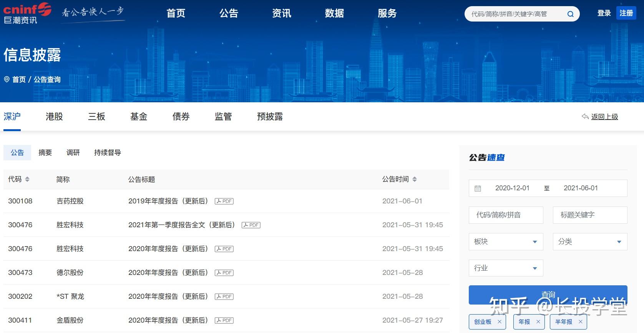Click the 查询 search button
This screenshot has height=333, width=644.
point(548,295)
